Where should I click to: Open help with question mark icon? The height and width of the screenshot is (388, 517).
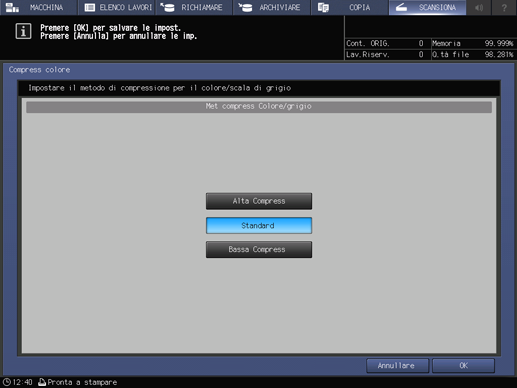504,7
